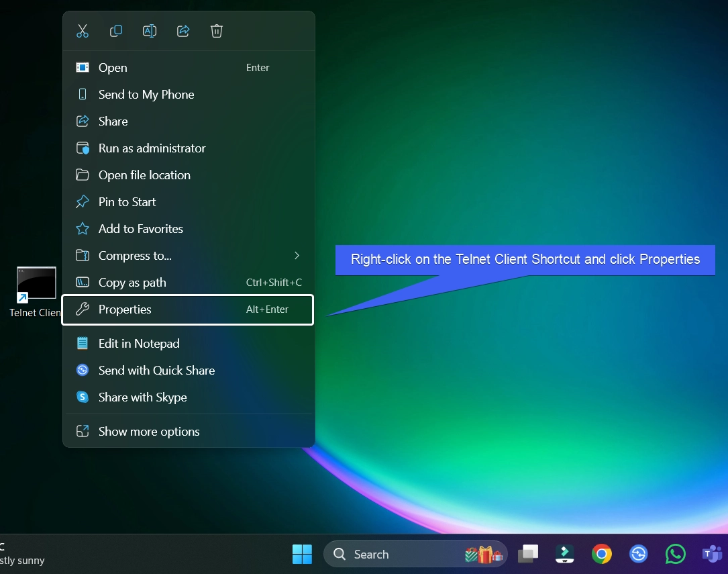Open Quick Share app on taskbar
728x574 pixels.
638,555
